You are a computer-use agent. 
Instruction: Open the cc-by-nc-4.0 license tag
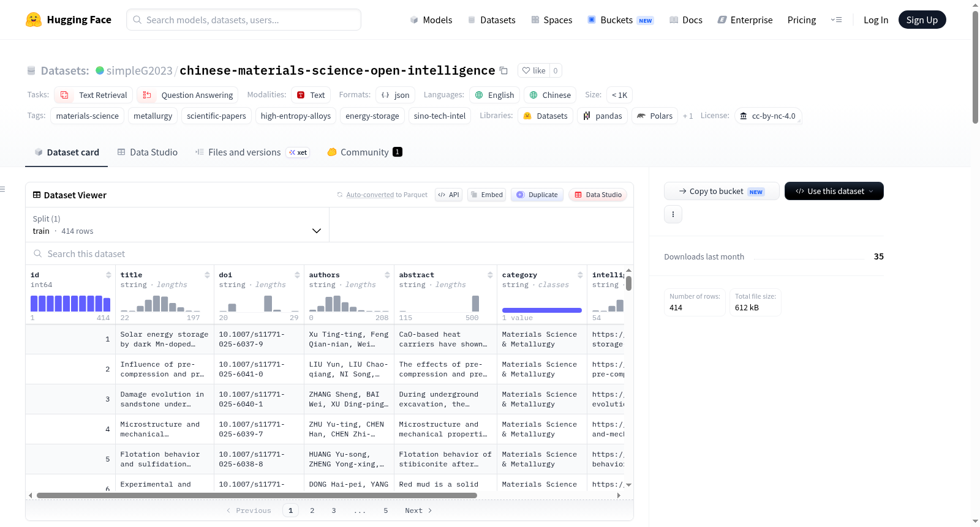pyautogui.click(x=768, y=116)
